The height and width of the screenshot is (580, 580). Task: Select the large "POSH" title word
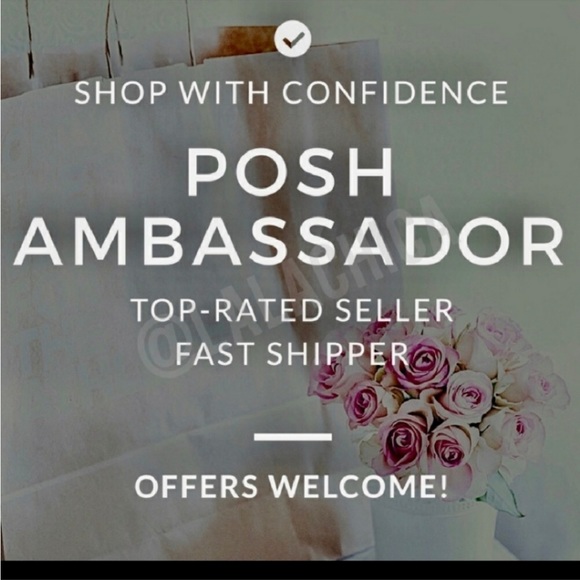click(x=290, y=172)
